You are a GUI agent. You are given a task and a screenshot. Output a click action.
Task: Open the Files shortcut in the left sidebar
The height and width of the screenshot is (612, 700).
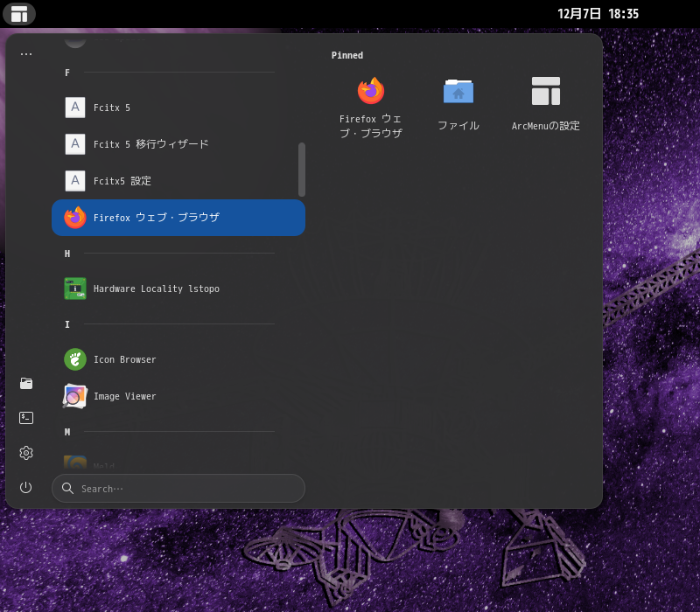(26, 383)
